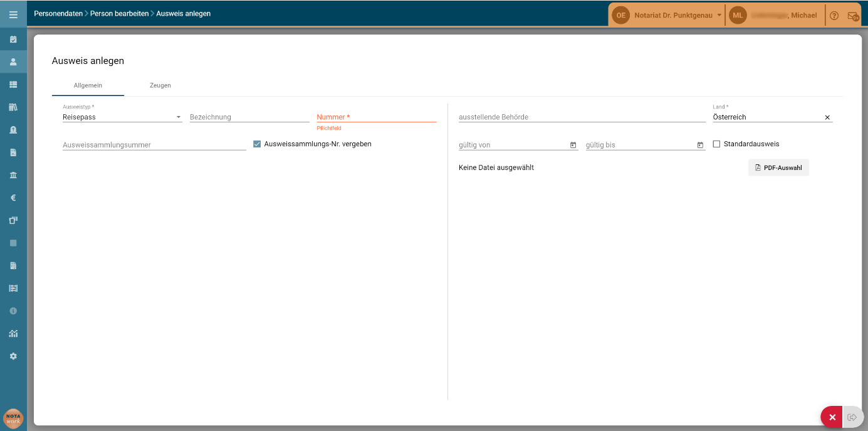Switch to the Allgemein tab
This screenshot has width=868, height=431.
[88, 85]
